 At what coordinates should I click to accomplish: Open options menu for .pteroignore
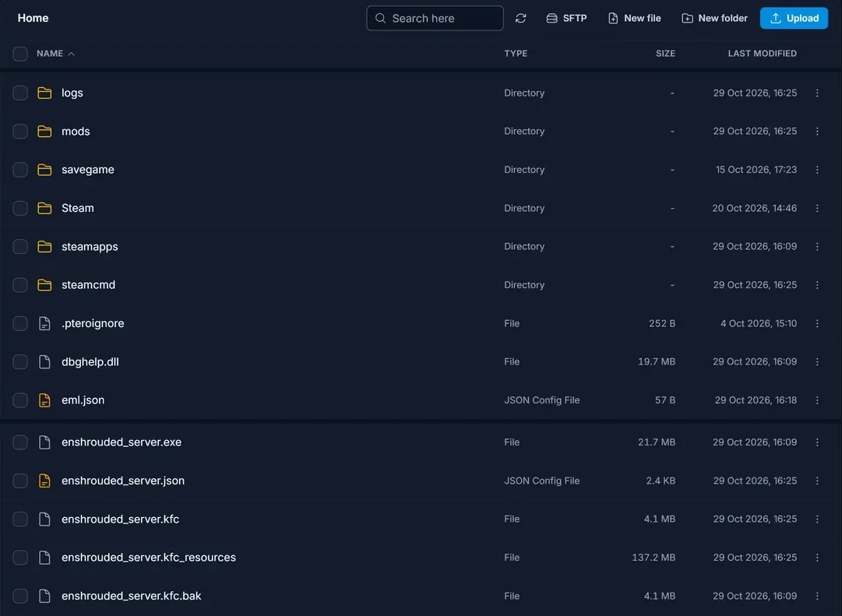point(817,323)
